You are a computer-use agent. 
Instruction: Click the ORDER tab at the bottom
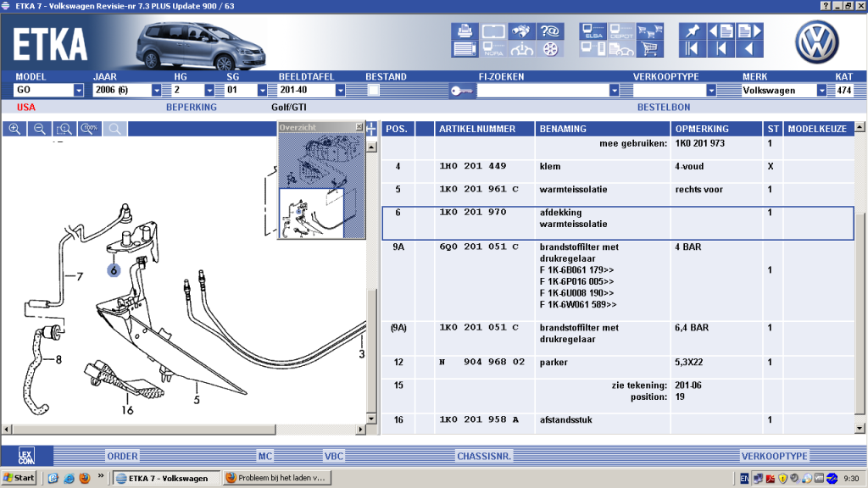click(122, 457)
